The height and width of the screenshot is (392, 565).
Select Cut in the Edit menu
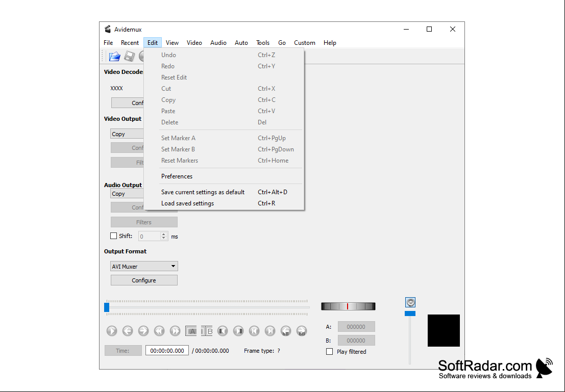[224, 89]
